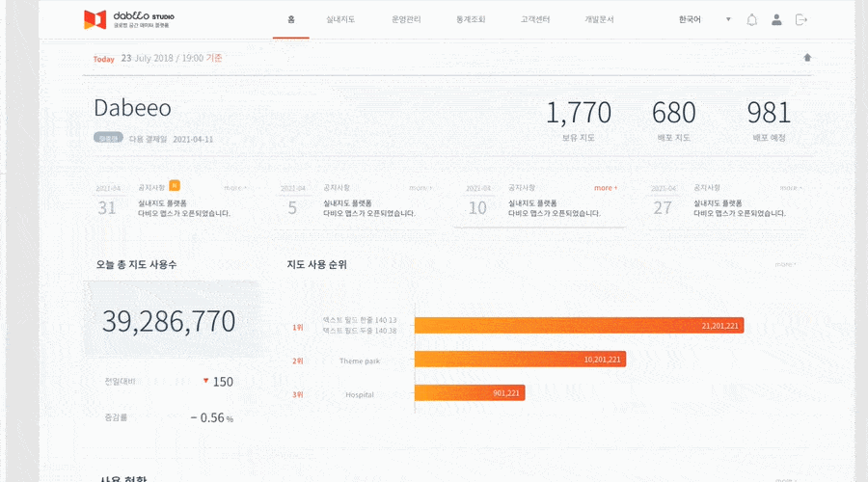Click the 680 배포 지도 count
This screenshot has width=868, height=482.
coord(674,113)
